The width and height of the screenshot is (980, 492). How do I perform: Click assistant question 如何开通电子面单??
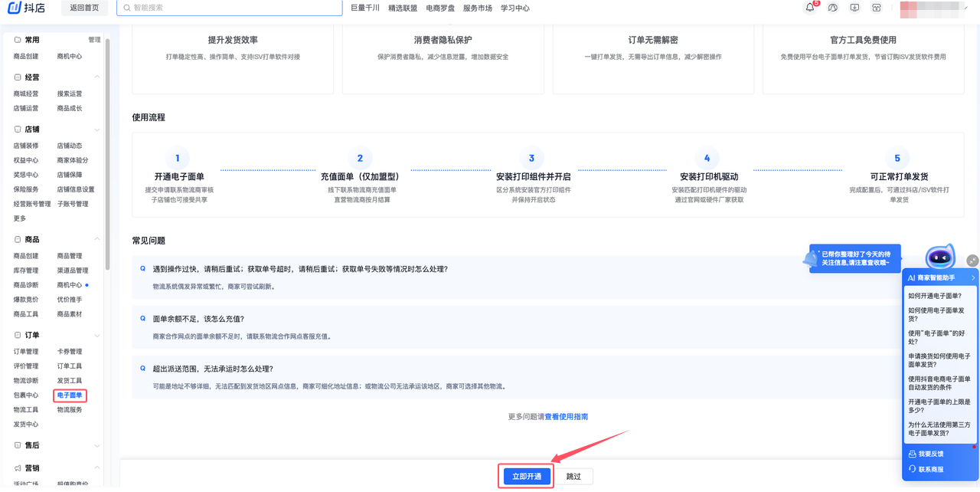pyautogui.click(x=935, y=296)
